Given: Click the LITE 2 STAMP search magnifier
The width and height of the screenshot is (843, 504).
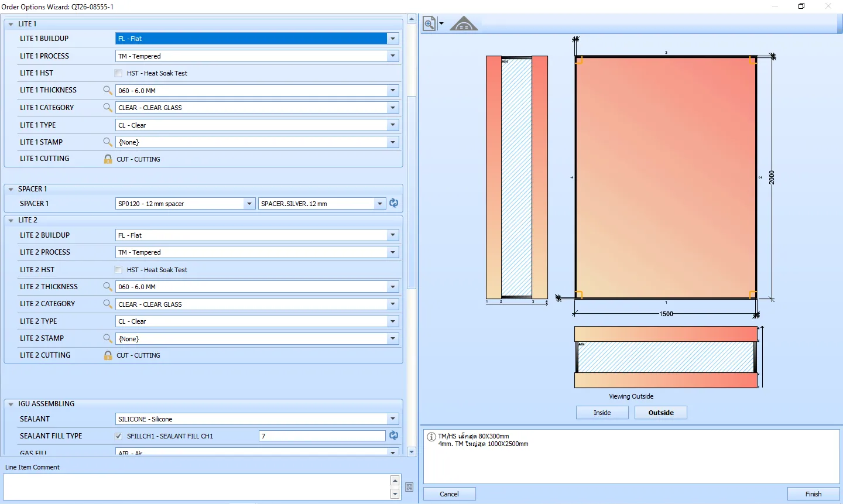Looking at the screenshot, I should [x=108, y=338].
